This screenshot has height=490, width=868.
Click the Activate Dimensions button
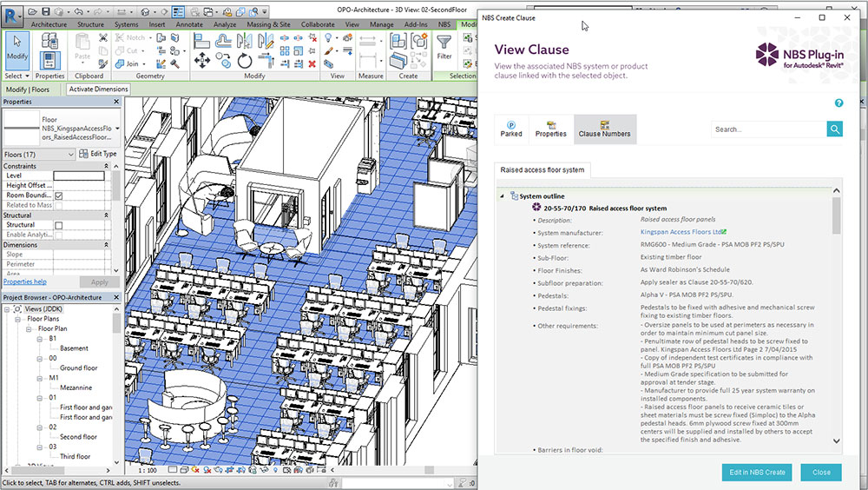click(99, 89)
